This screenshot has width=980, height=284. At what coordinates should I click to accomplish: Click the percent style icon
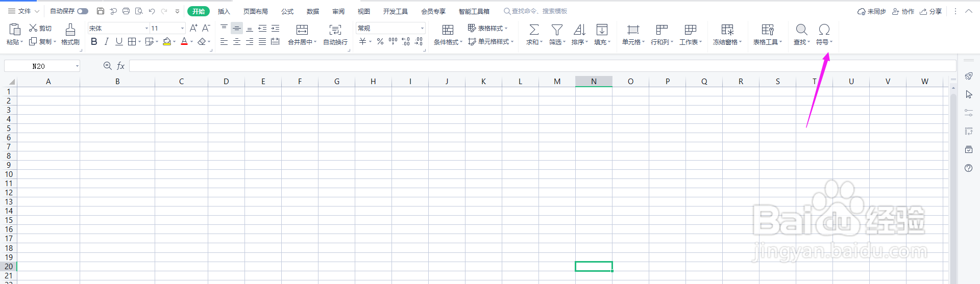pos(380,42)
